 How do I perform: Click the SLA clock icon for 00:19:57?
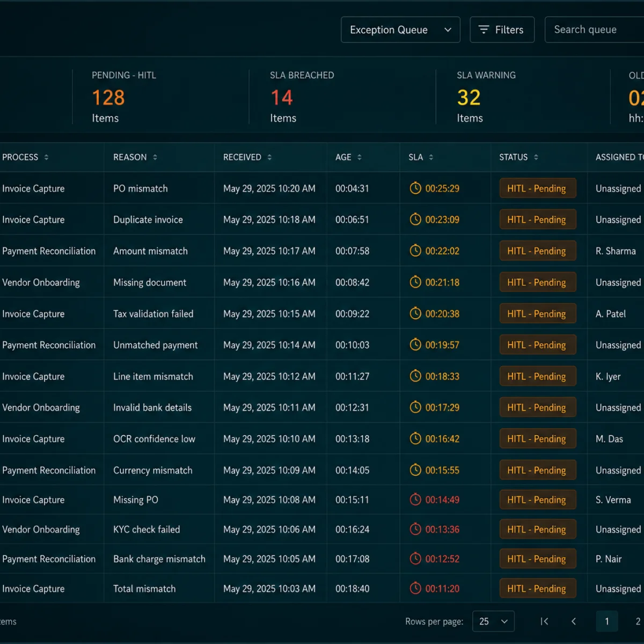415,345
